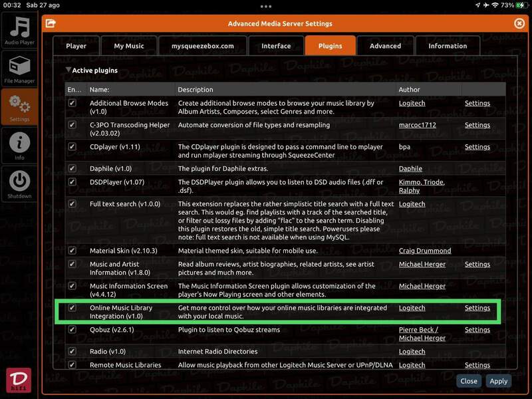The image size is (532, 399).
Task: Open the File Manager icon
Action: coord(19,69)
